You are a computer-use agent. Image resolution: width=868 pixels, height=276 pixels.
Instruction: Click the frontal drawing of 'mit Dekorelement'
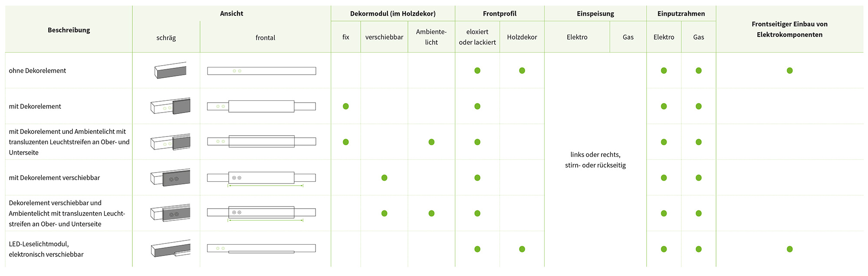click(x=261, y=106)
